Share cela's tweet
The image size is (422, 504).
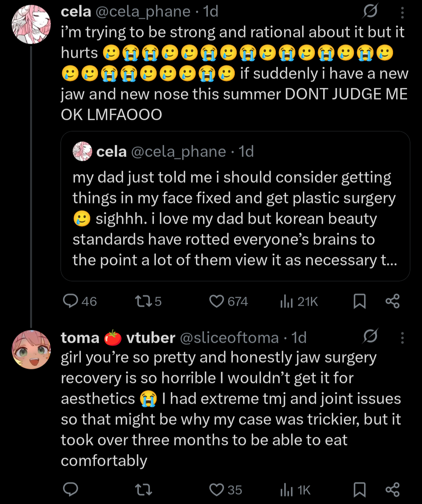(392, 301)
